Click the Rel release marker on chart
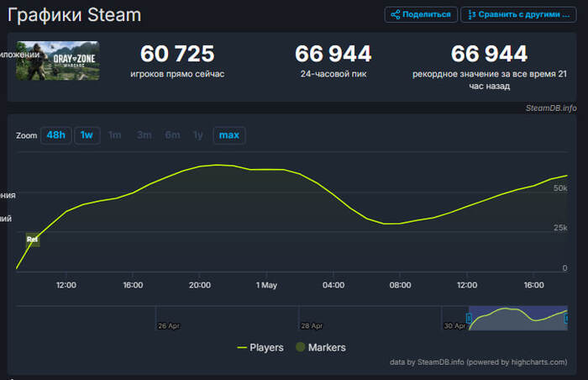Image resolution: width=588 pixels, height=380 pixels. (x=32, y=240)
